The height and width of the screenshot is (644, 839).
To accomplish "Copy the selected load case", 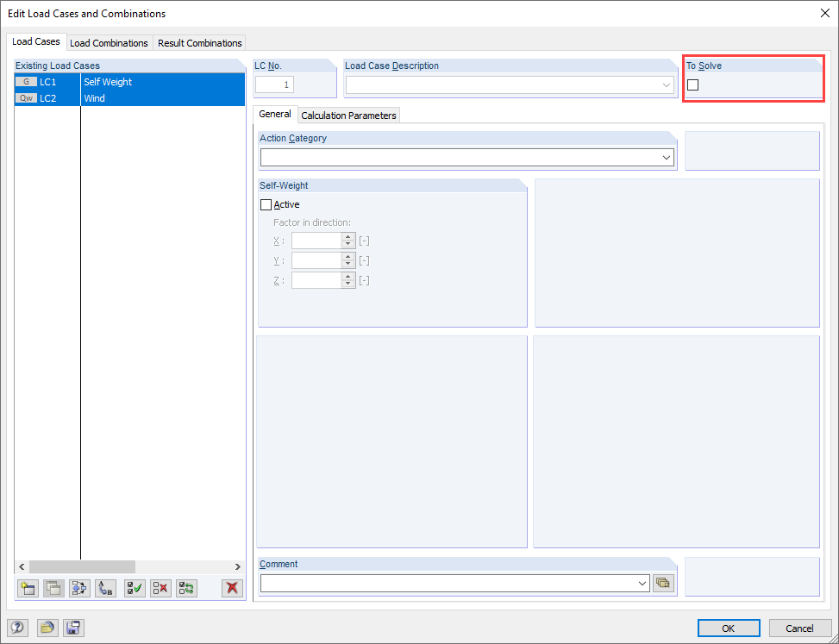I will point(53,588).
